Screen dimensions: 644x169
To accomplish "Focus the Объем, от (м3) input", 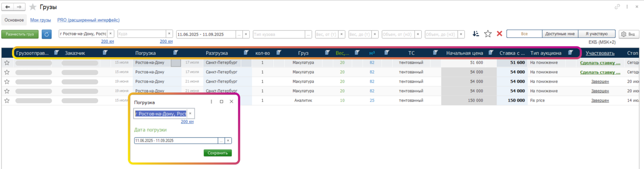I will 398,34.
